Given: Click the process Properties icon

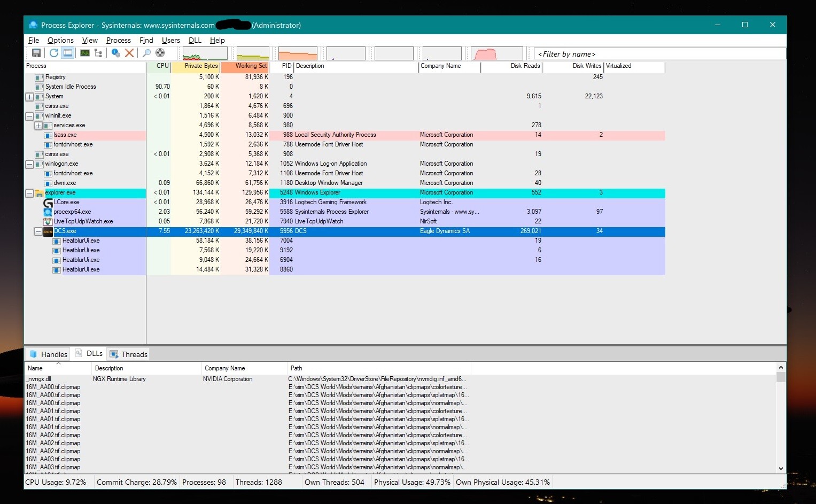Looking at the screenshot, I should (x=115, y=53).
